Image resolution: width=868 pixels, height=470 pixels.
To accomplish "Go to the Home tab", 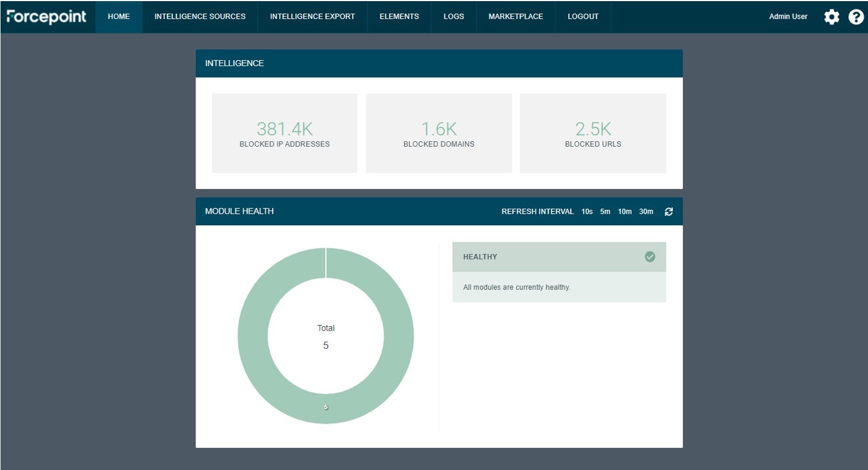I will (118, 17).
